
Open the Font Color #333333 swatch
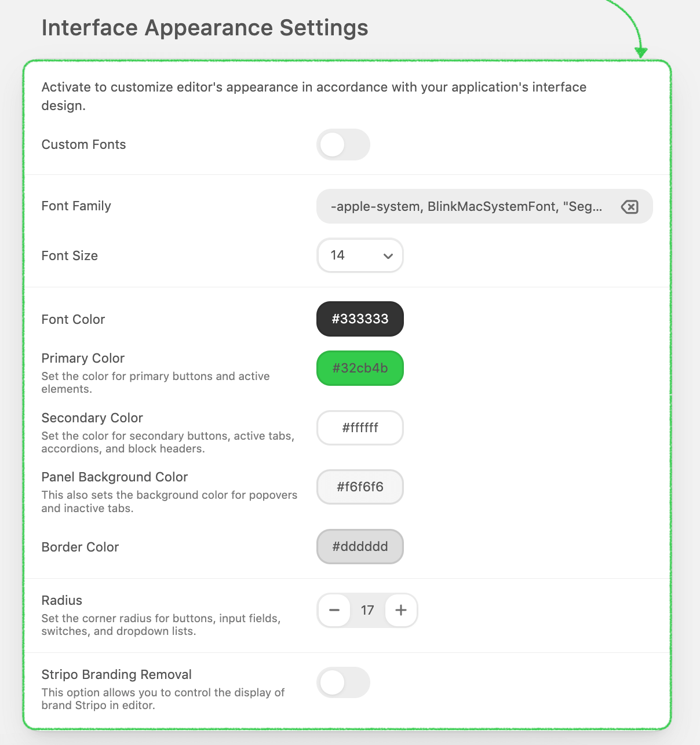pos(360,319)
